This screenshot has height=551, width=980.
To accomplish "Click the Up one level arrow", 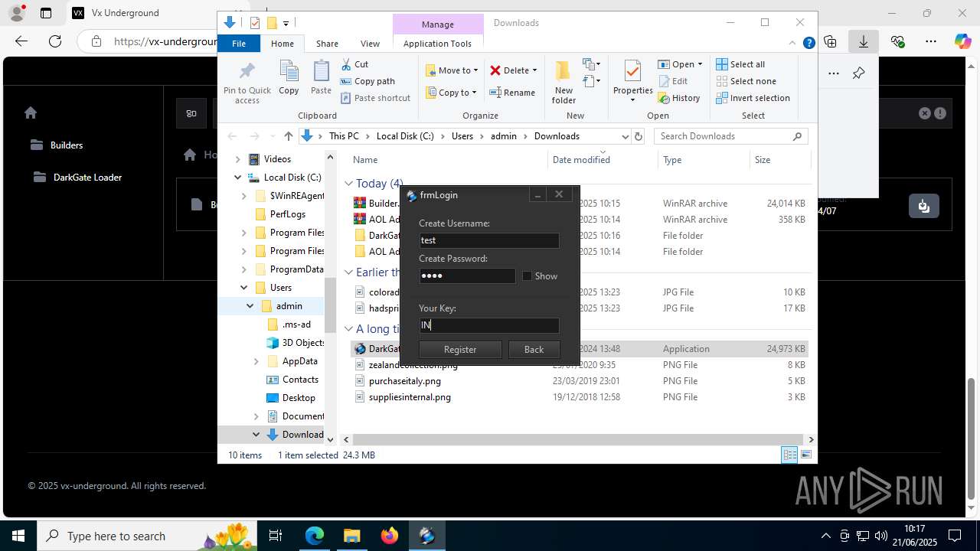I will coord(288,136).
